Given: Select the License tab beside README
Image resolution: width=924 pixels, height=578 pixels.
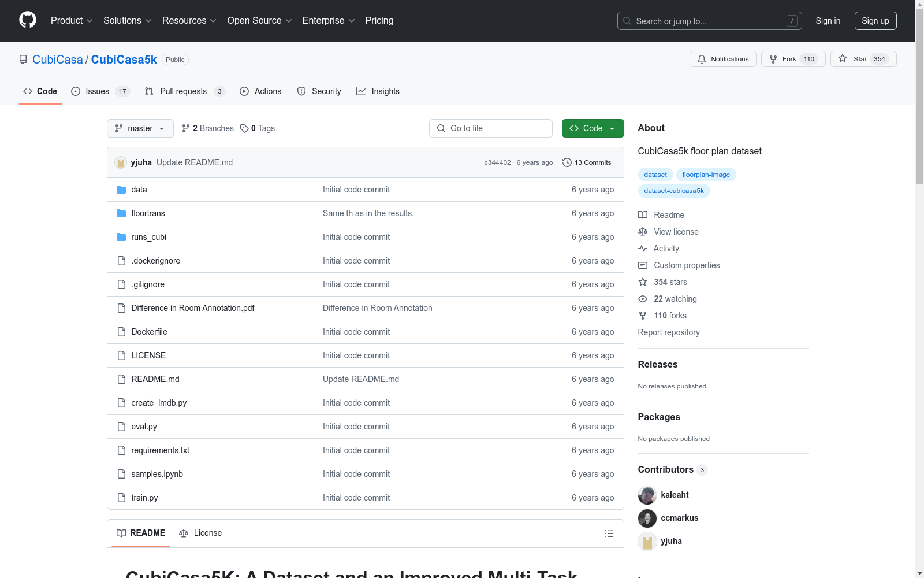Looking at the screenshot, I should coord(200,533).
